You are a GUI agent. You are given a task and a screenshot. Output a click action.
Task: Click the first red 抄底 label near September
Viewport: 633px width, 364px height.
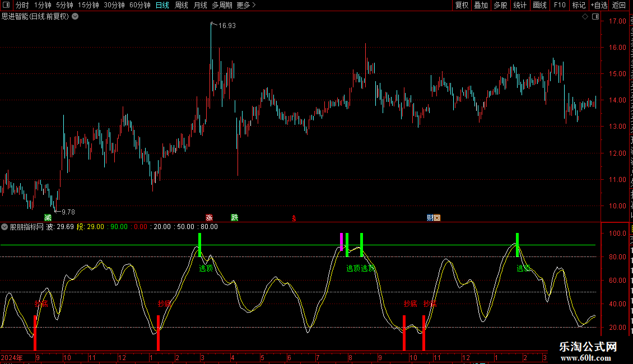pos(41,304)
